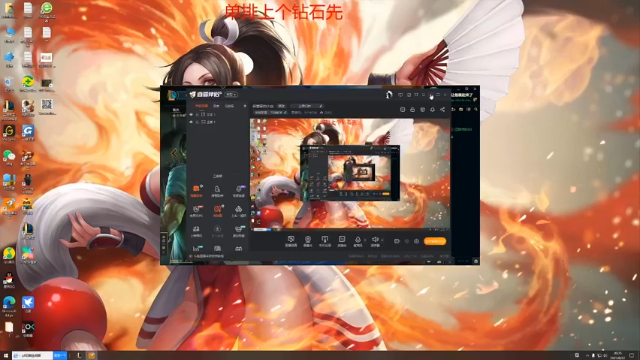
Task: Expand the arrow beside the speaker icon
Action: tap(382, 240)
